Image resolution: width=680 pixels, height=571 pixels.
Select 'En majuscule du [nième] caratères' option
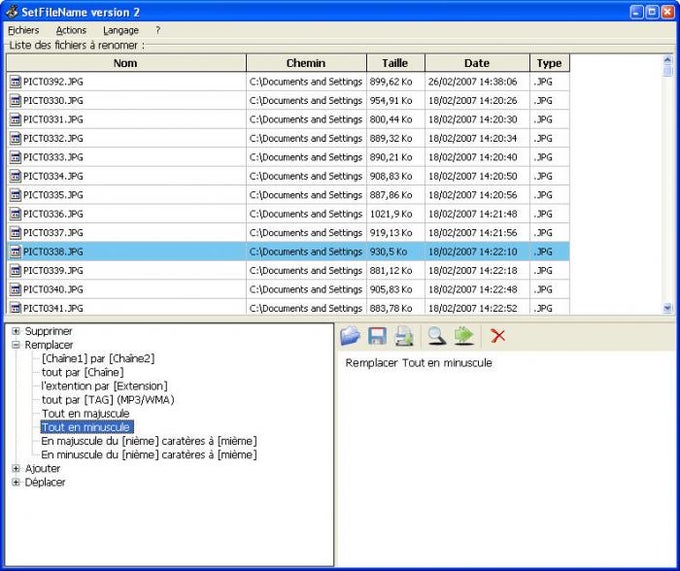click(x=149, y=441)
